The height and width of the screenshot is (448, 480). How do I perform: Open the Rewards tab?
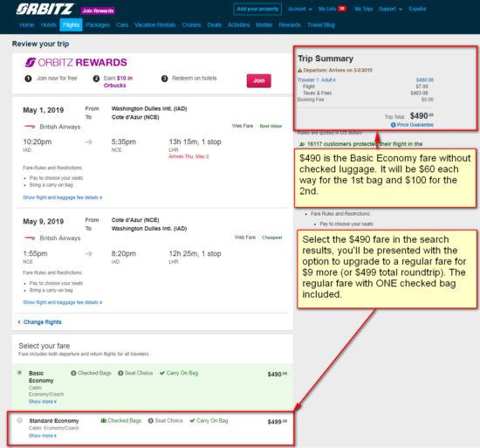point(290,24)
